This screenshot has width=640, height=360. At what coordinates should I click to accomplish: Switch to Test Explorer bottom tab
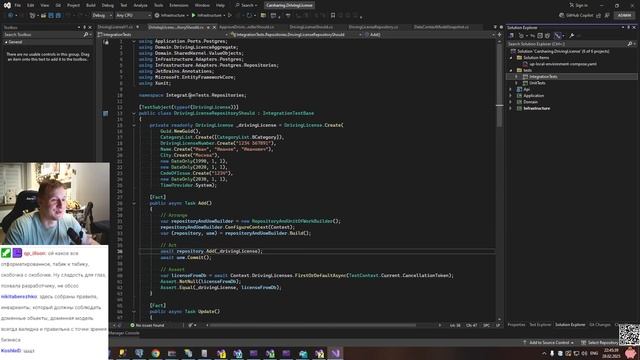coord(540,325)
